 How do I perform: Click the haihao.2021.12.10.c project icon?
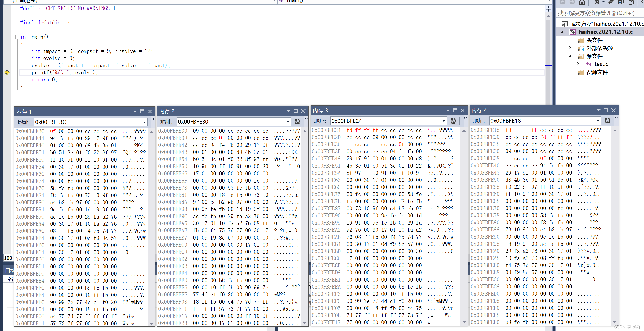point(572,32)
